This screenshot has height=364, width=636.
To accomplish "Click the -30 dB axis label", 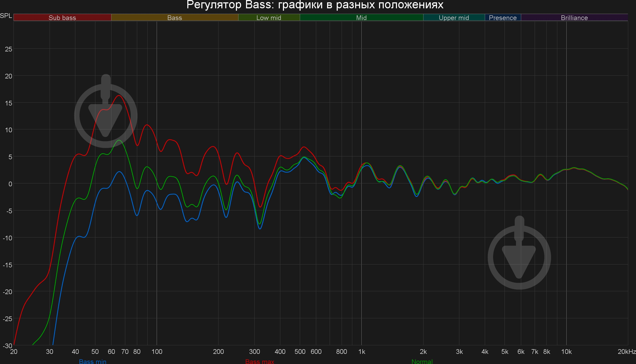I will [x=8, y=346].
